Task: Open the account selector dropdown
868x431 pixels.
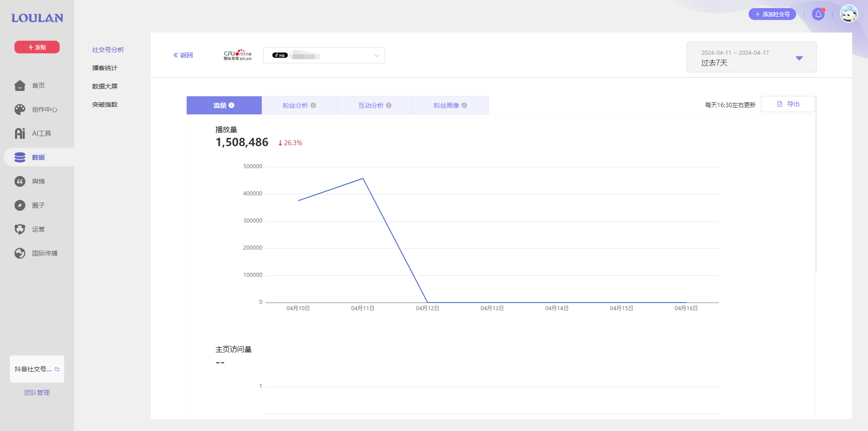Action: [x=324, y=55]
